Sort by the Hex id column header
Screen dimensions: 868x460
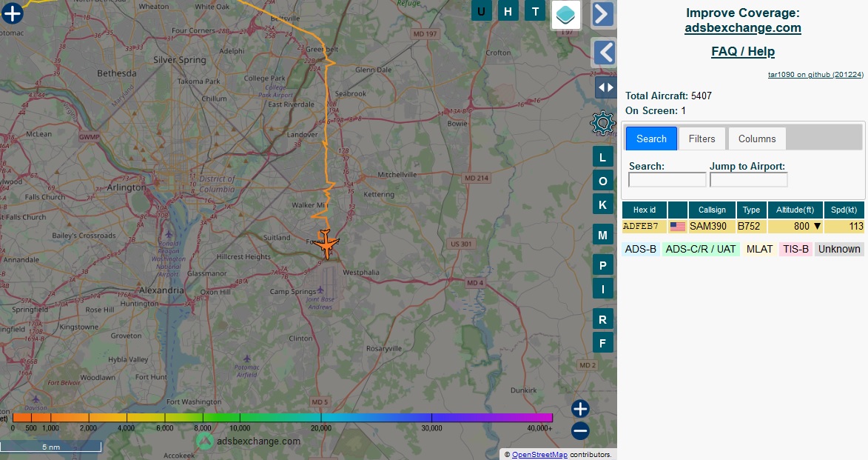tap(645, 210)
